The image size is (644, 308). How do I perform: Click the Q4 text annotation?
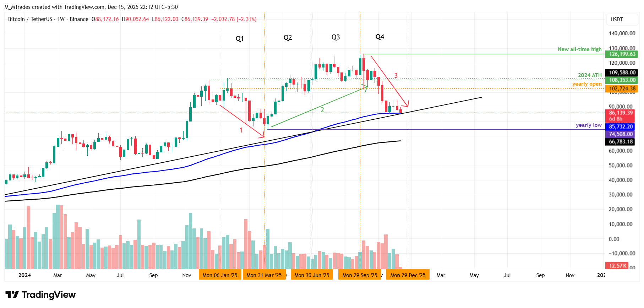pos(380,37)
